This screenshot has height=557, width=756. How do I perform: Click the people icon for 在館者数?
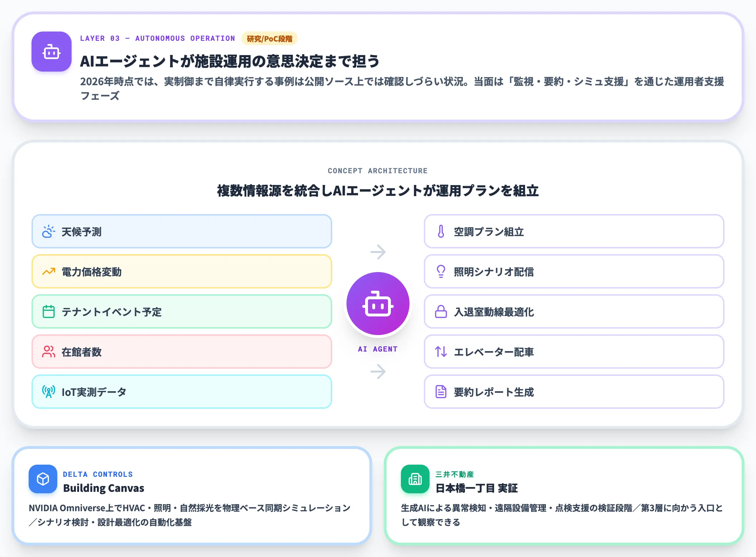click(x=48, y=352)
